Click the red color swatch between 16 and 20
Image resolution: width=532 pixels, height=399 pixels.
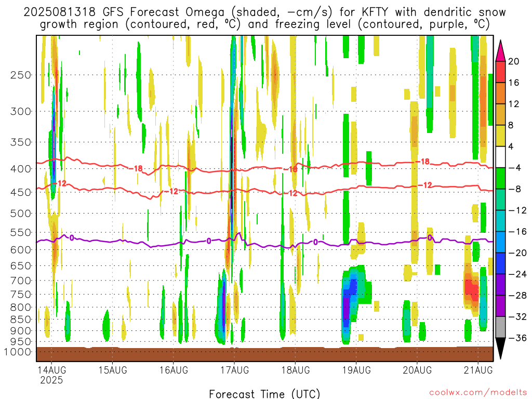500,72
